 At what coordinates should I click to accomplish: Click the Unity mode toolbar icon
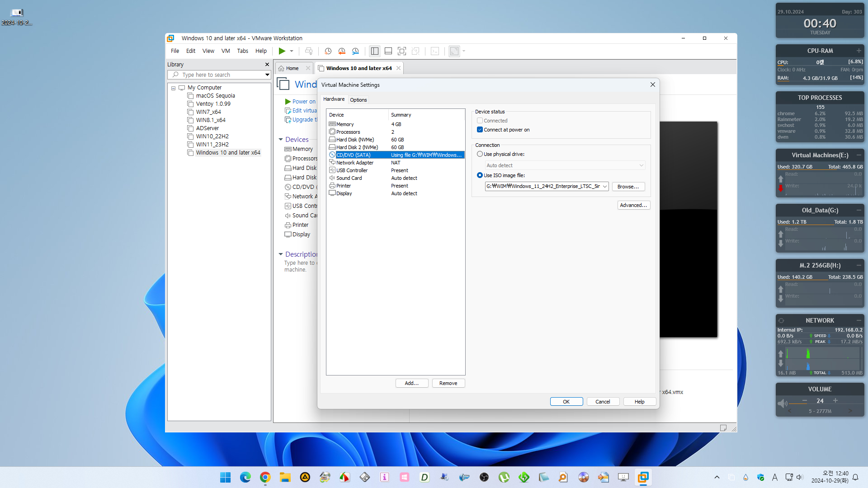tap(415, 51)
